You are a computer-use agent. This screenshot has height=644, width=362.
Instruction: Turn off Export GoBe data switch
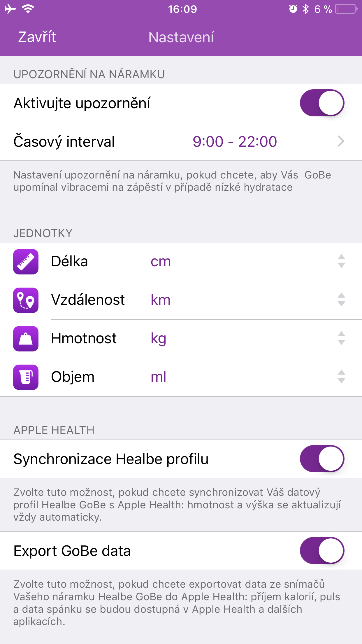(x=322, y=551)
